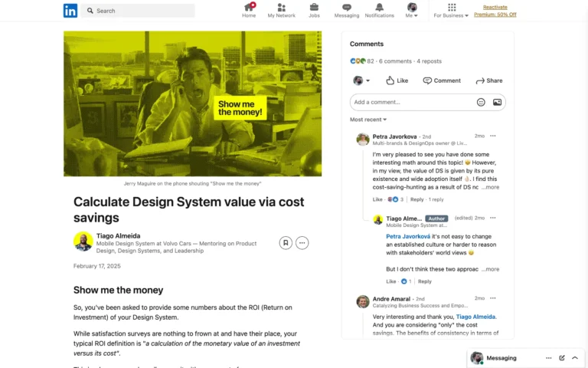The width and height of the screenshot is (588, 368).
Task: Reply to Petra Javorkova's comment
Action: pos(416,199)
